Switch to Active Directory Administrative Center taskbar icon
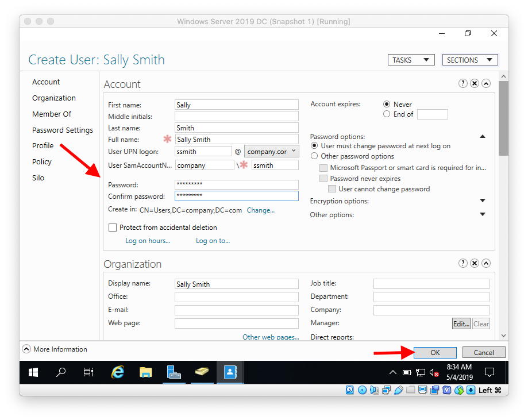This screenshot has width=528, height=420. (x=230, y=372)
